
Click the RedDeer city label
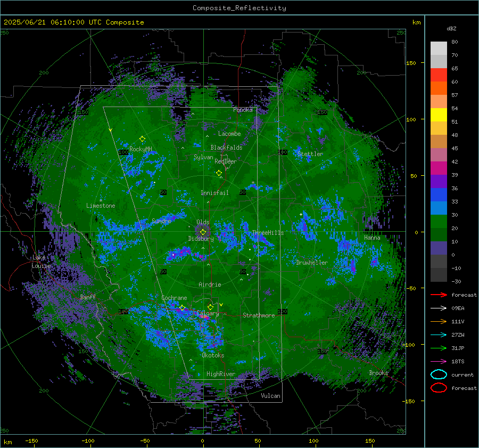[x=226, y=161]
